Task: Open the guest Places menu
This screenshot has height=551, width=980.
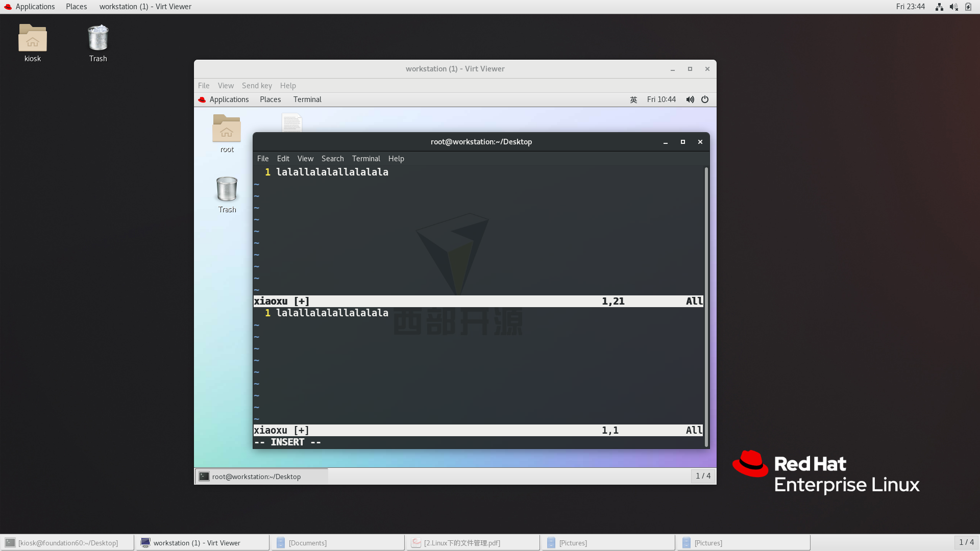Action: point(270,99)
